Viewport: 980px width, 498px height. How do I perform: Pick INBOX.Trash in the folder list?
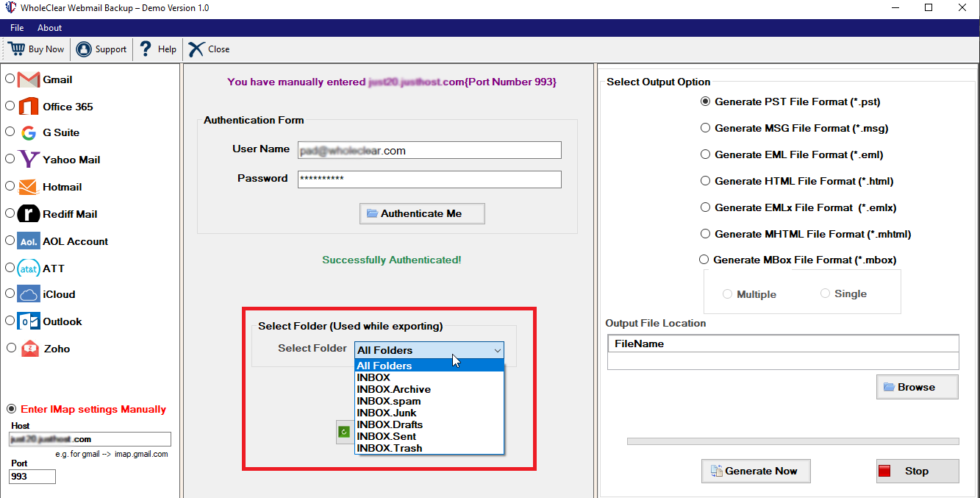point(429,448)
